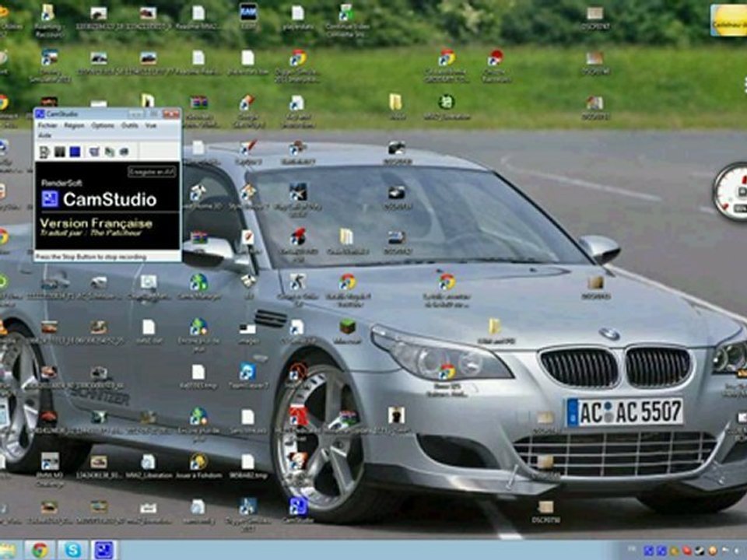The image size is (747, 560).
Task: Open Skype from the taskbar
Action: [72, 550]
